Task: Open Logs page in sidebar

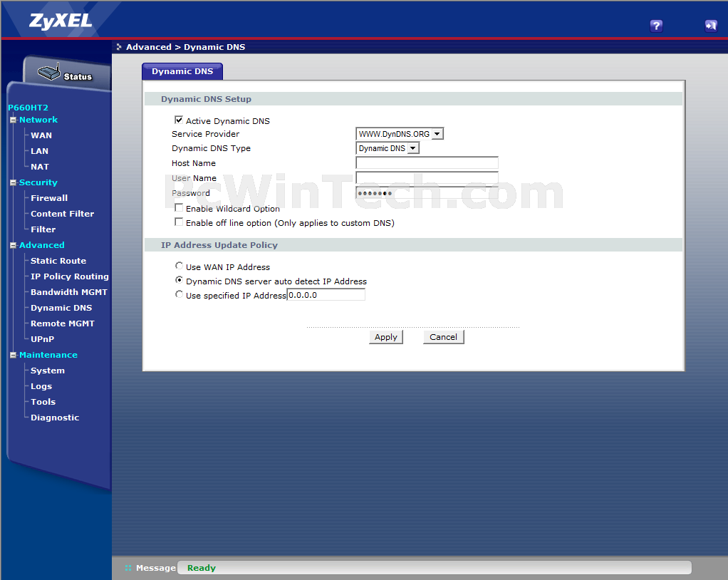Action: [x=41, y=386]
